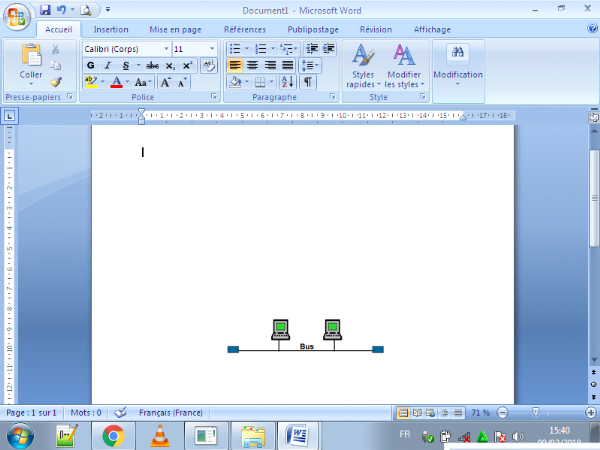
Task: Shrink font size with small A
Action: pos(182,82)
